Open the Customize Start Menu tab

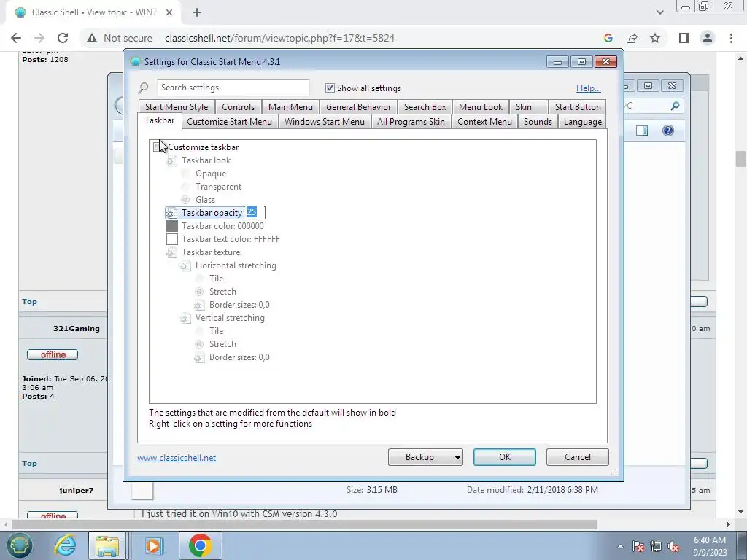point(230,122)
